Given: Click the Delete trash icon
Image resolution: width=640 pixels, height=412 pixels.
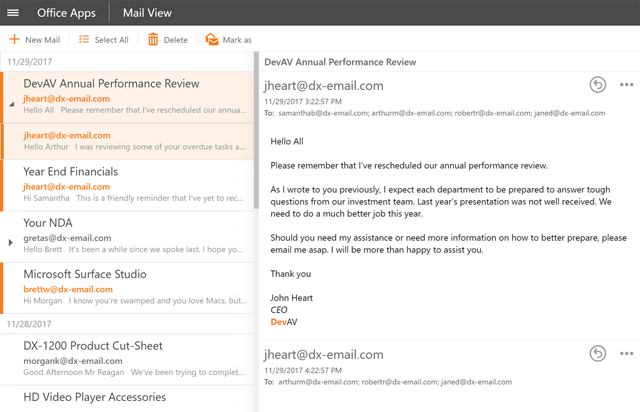Looking at the screenshot, I should tap(153, 40).
